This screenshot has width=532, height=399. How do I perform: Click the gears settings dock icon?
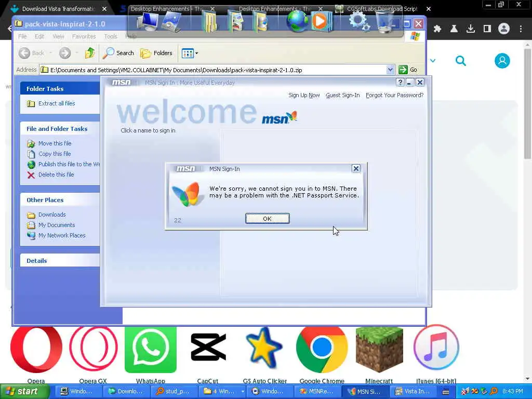pos(359,21)
